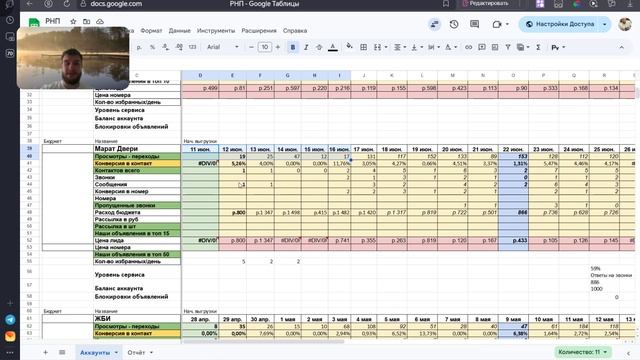Open the Google account avatar
This screenshot has height=360, width=640.
[624, 24]
